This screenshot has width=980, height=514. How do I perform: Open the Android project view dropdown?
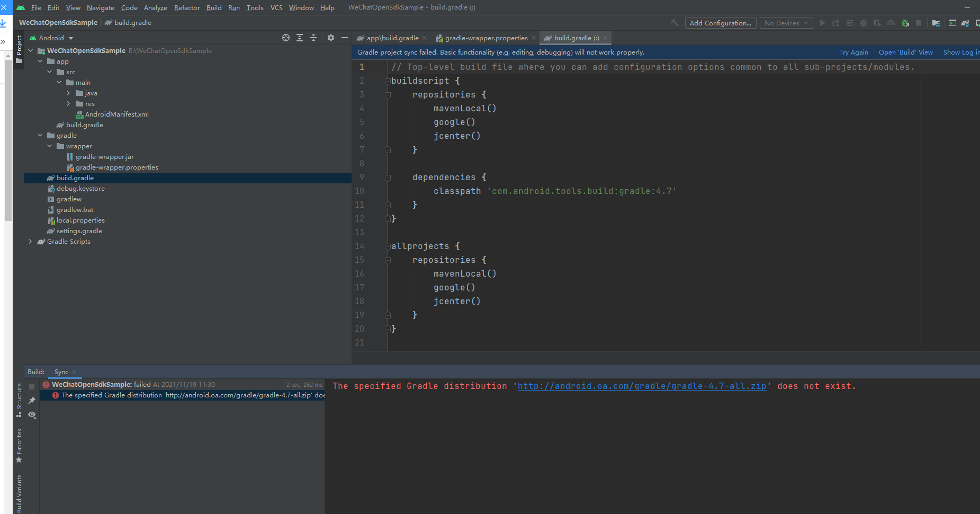(x=52, y=38)
